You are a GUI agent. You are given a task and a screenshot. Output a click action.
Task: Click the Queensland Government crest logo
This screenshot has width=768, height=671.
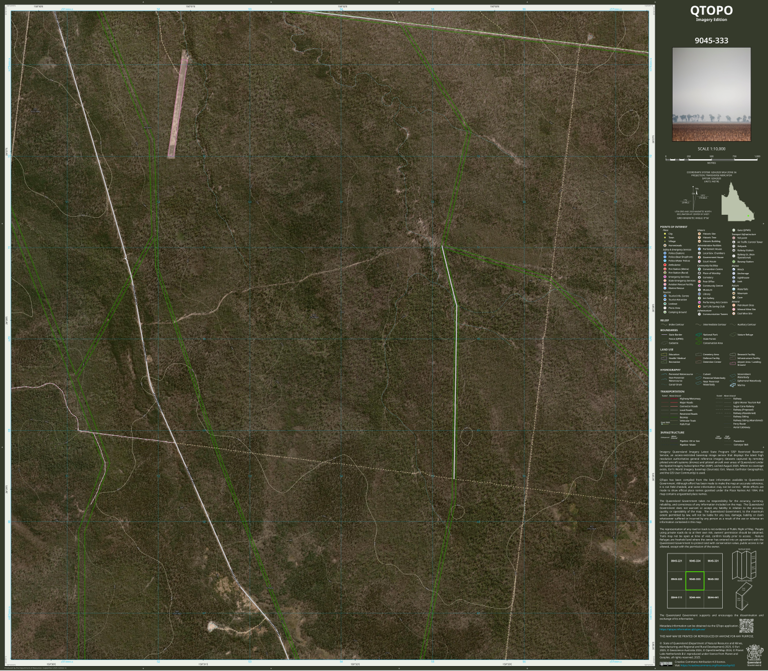point(753,655)
